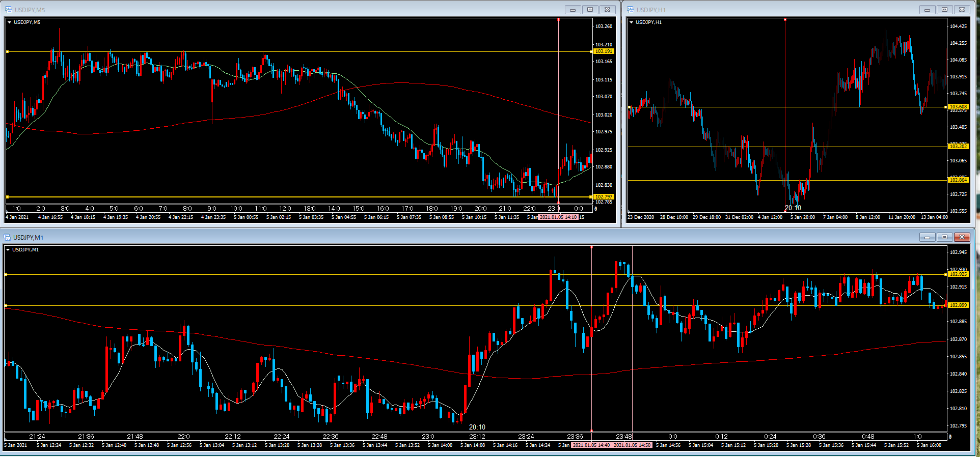Click the 102.899 yellow price tag on M1 chart
The image size is (980, 457).
pos(958,305)
